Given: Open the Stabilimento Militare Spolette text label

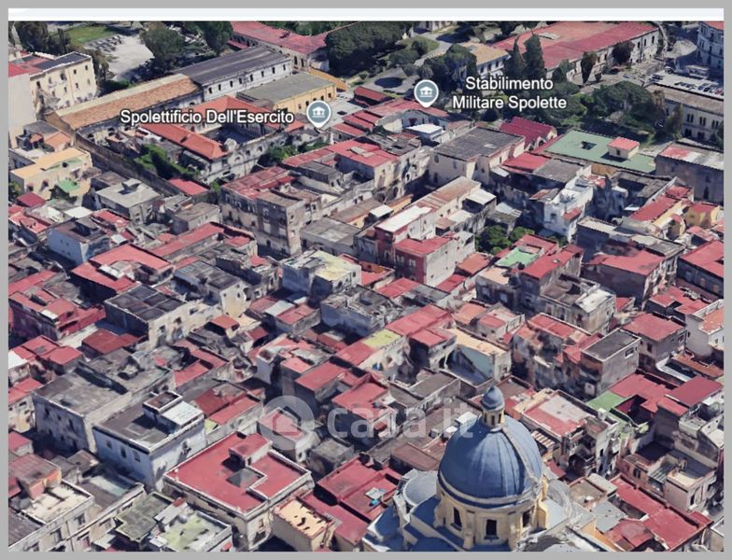Looking at the screenshot, I should click(x=502, y=92).
